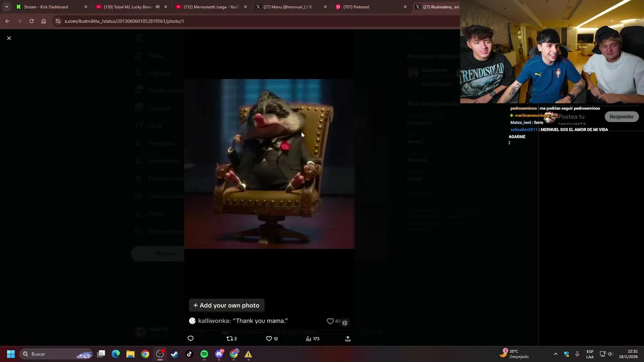
Task: Expand the hidden system tray icons chevron
Action: pos(555,354)
